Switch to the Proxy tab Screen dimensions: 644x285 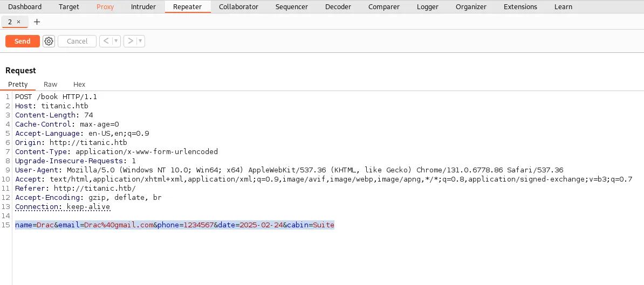(105, 6)
